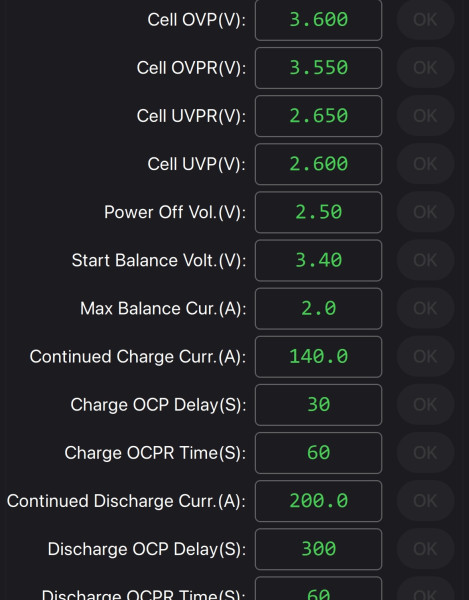Focus the Cell UVPR(V) field showing 2.650

[318, 116]
